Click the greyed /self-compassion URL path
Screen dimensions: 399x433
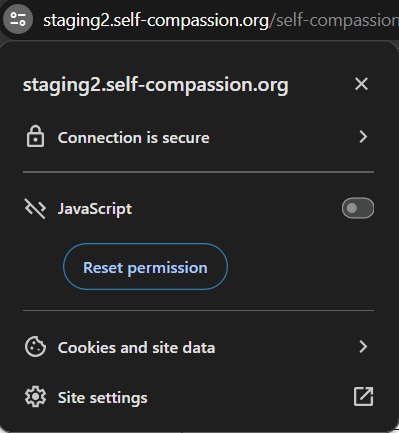point(334,21)
